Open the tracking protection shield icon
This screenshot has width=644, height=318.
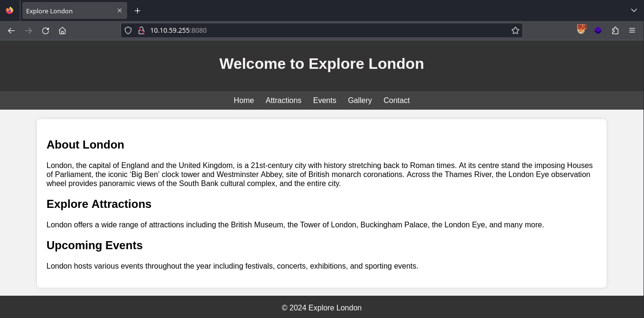(128, 30)
